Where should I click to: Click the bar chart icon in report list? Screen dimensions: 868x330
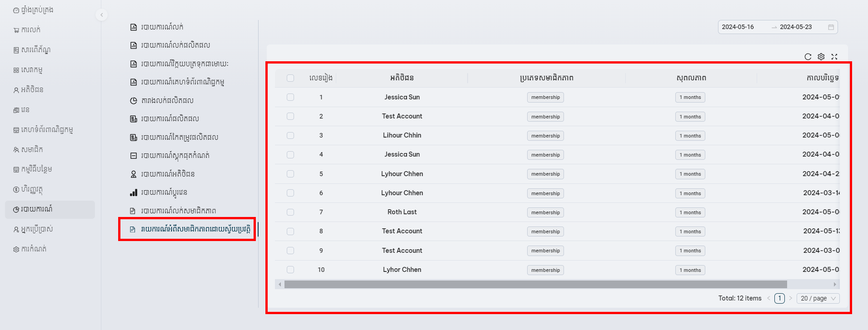pos(134,193)
